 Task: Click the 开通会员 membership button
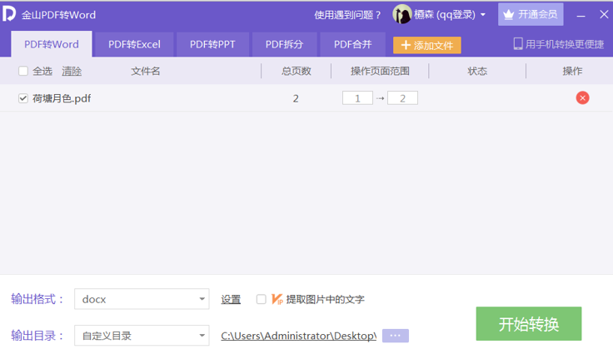pyautogui.click(x=531, y=14)
